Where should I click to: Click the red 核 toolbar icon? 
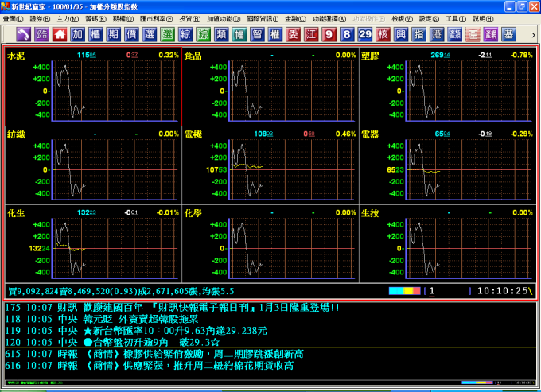[x=383, y=34]
